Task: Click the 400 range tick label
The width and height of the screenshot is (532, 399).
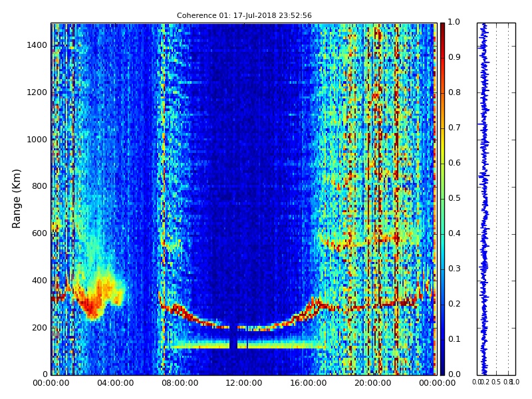Action: click(39, 281)
